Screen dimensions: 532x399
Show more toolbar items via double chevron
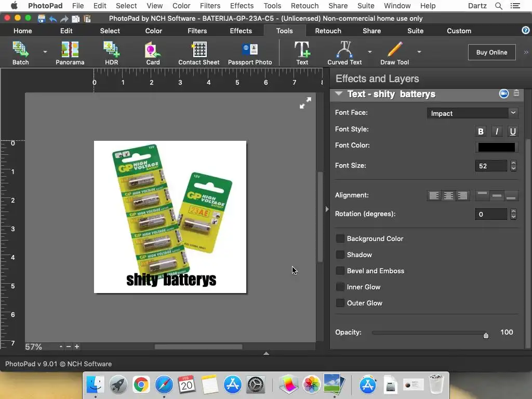[526, 52]
